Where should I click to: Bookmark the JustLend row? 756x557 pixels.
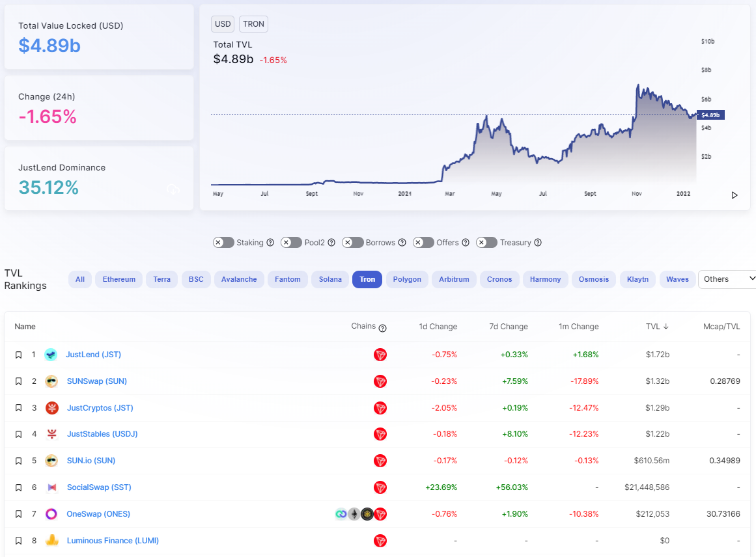(x=18, y=355)
